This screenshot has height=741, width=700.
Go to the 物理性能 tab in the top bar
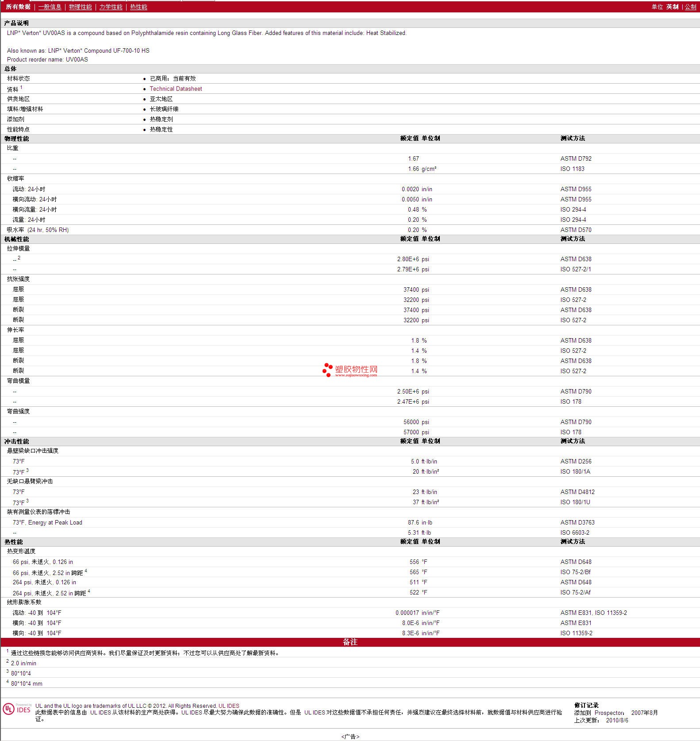(x=80, y=7)
